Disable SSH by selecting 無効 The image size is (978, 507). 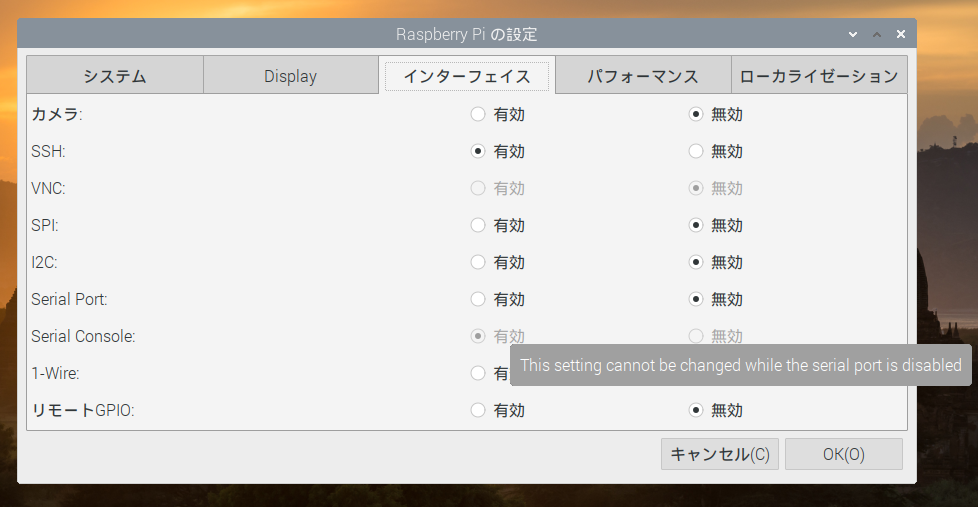tap(696, 152)
